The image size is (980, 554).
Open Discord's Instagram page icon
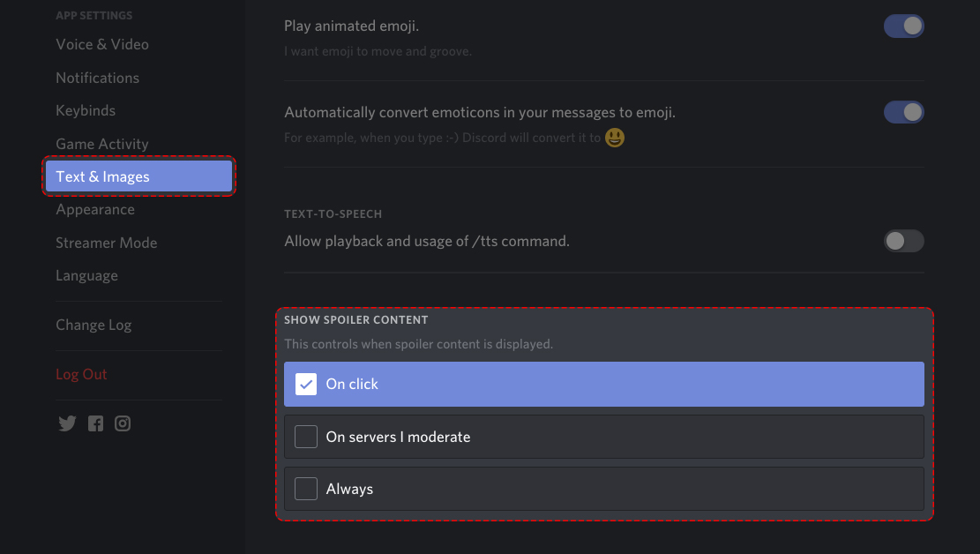click(x=123, y=423)
